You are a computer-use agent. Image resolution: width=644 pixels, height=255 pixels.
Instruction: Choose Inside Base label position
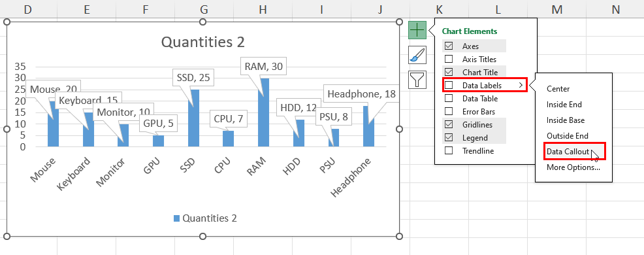click(x=565, y=120)
